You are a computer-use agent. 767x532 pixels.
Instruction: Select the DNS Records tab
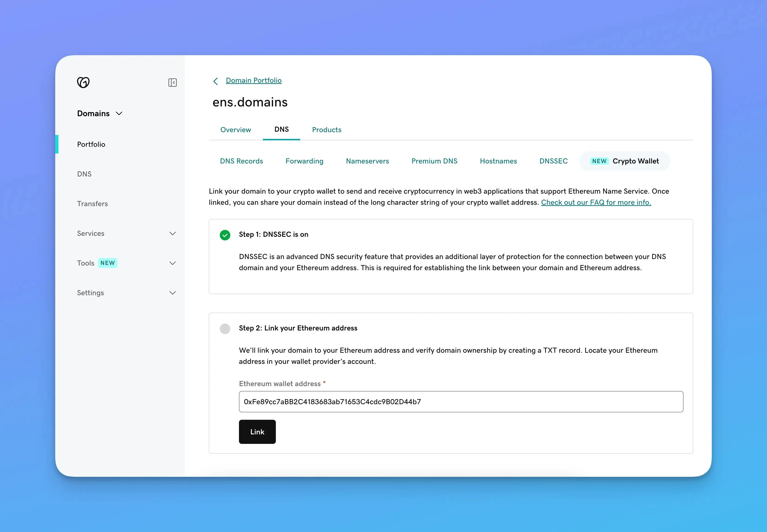pyautogui.click(x=241, y=161)
